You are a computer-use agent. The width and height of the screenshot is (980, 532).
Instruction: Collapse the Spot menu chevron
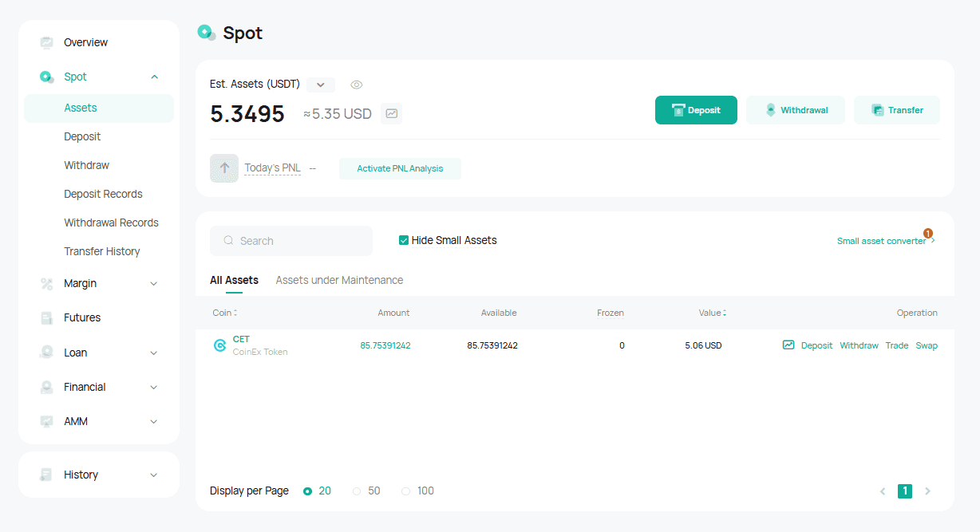pyautogui.click(x=154, y=77)
